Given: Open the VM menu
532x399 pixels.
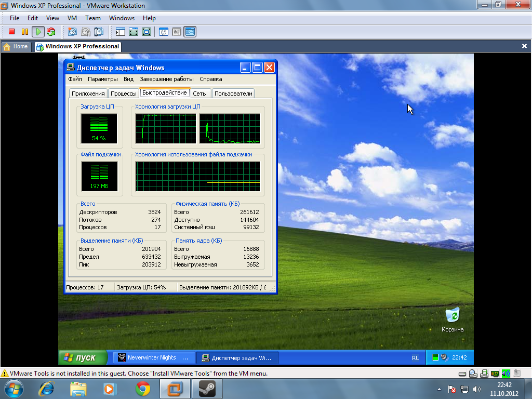Looking at the screenshot, I should pos(72,18).
